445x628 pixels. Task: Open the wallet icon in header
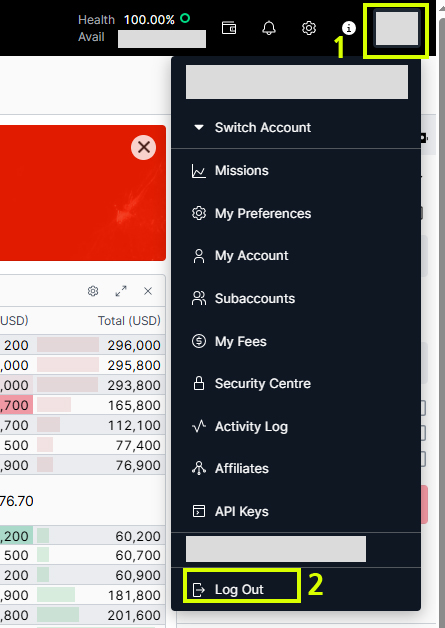pyautogui.click(x=229, y=28)
